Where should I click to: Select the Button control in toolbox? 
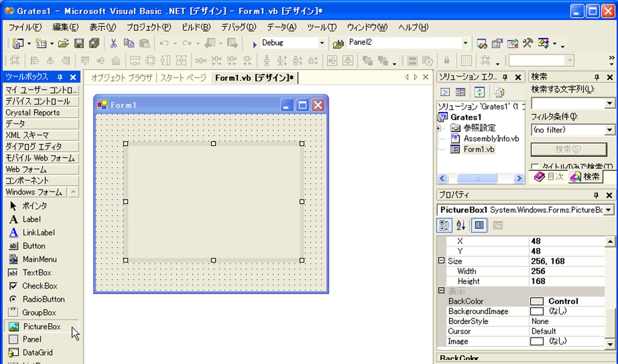coord(34,246)
